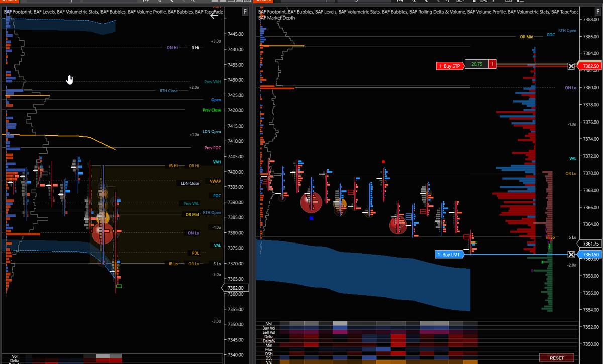Click the OR Hi level label

194,166
